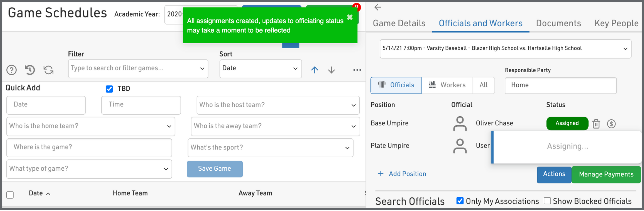Dismiss the green notification banner
The image size is (644, 211).
(350, 17)
